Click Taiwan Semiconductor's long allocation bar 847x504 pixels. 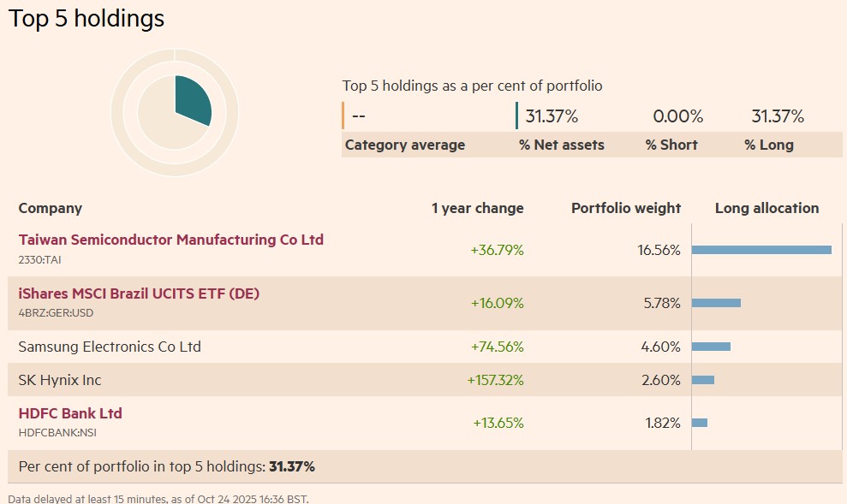(761, 250)
